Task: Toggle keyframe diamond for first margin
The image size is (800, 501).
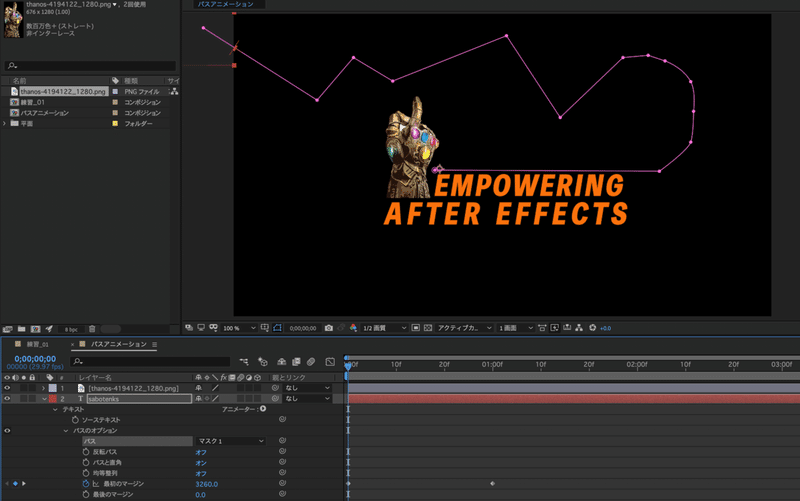Action: tap(15, 484)
